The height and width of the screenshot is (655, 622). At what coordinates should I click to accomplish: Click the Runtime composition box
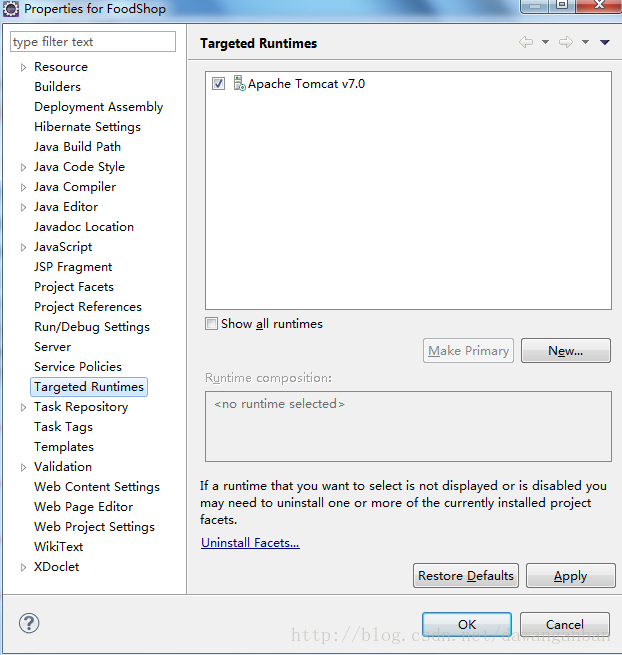tap(408, 427)
